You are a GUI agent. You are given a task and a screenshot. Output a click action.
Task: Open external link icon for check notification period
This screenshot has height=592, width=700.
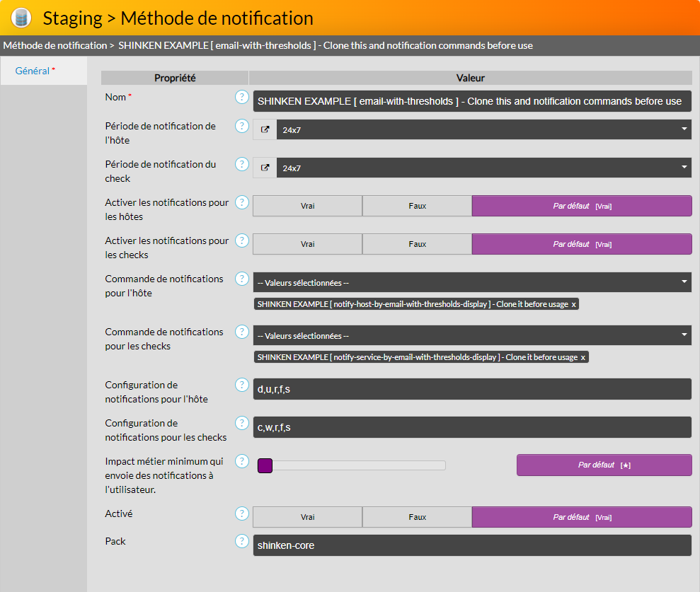(265, 168)
